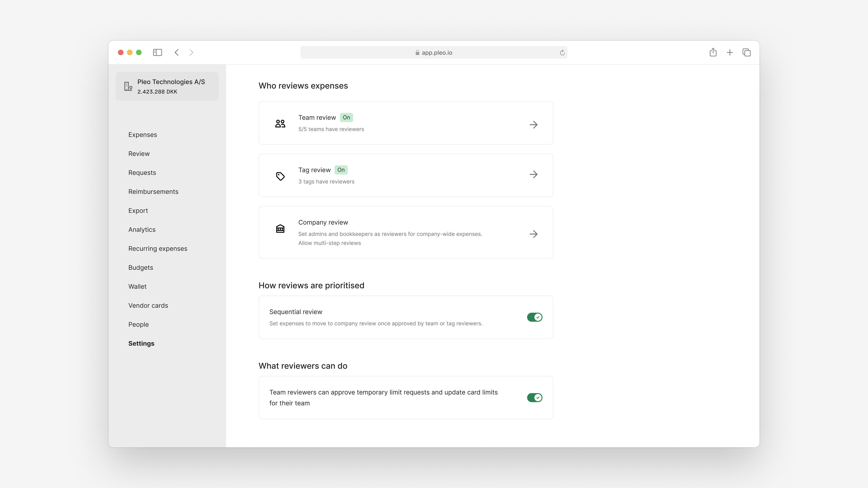Click the On badge next to Tag review
The width and height of the screenshot is (868, 488).
click(341, 170)
